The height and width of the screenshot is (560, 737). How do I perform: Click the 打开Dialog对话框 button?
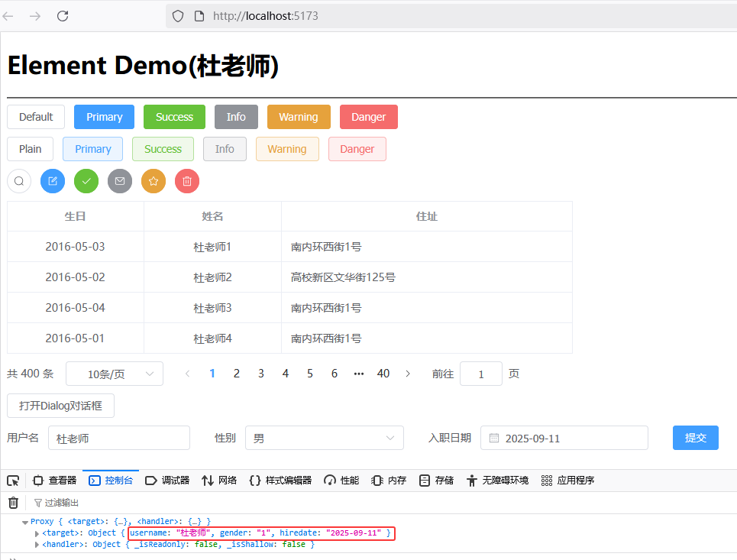(x=60, y=406)
